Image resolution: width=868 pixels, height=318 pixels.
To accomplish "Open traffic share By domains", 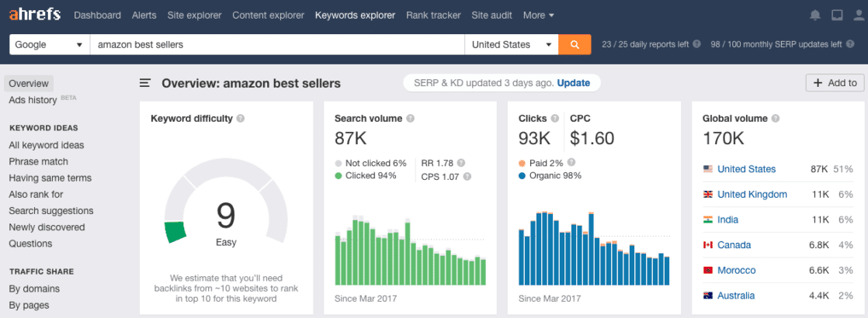I will pos(34,289).
